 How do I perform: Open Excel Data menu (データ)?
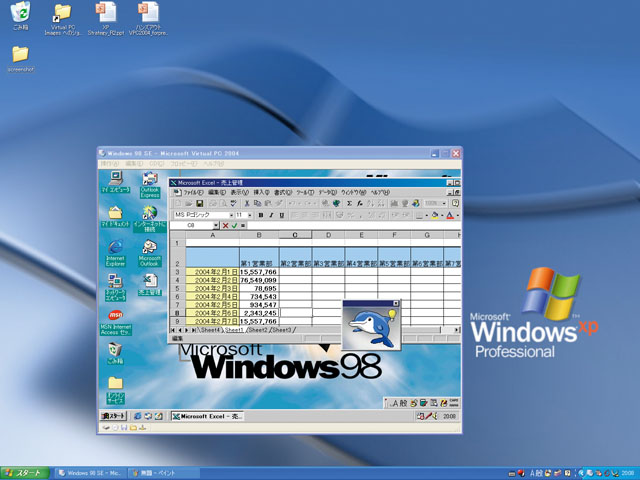coord(327,192)
